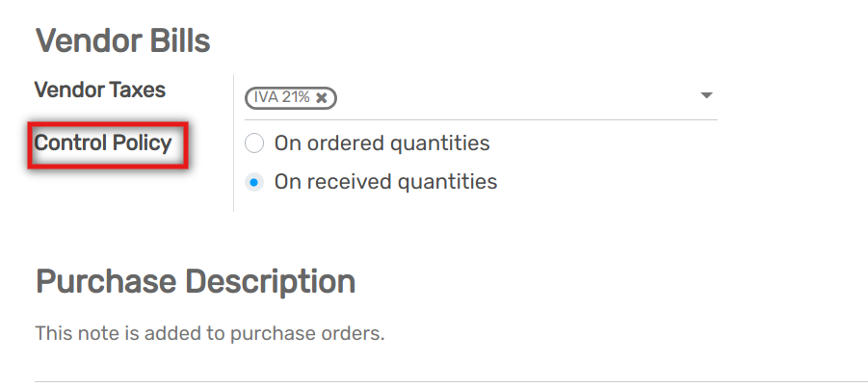The image size is (868, 388).
Task: Click the "On ordered quantities" label text
Action: (381, 143)
